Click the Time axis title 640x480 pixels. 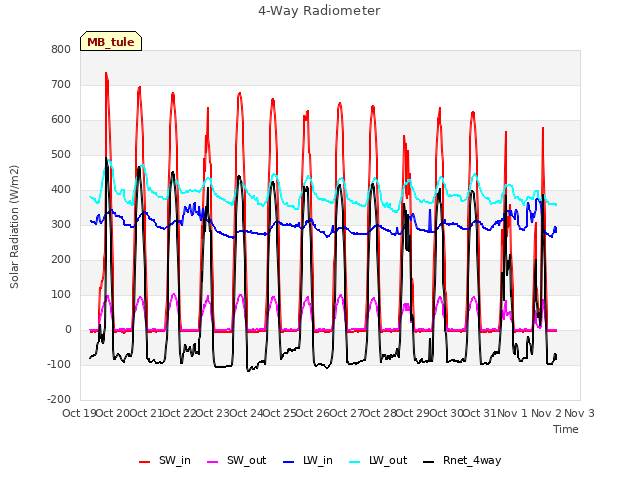566,429
